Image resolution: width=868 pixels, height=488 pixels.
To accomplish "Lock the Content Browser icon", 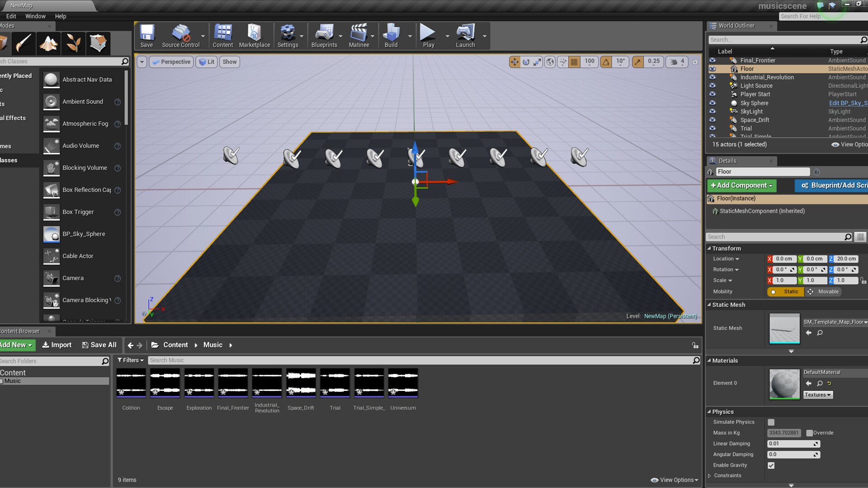I will pos(695,345).
